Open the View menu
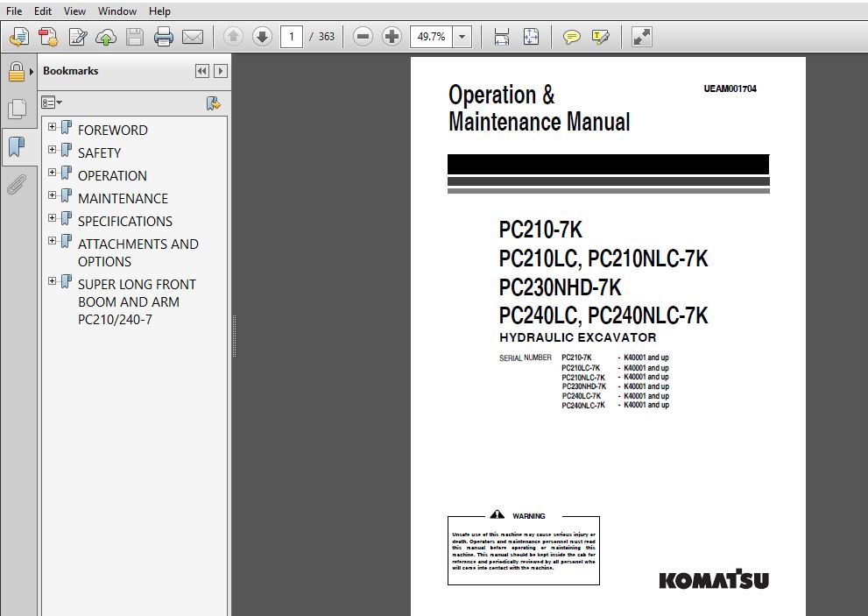This screenshot has height=616, width=868. point(74,11)
